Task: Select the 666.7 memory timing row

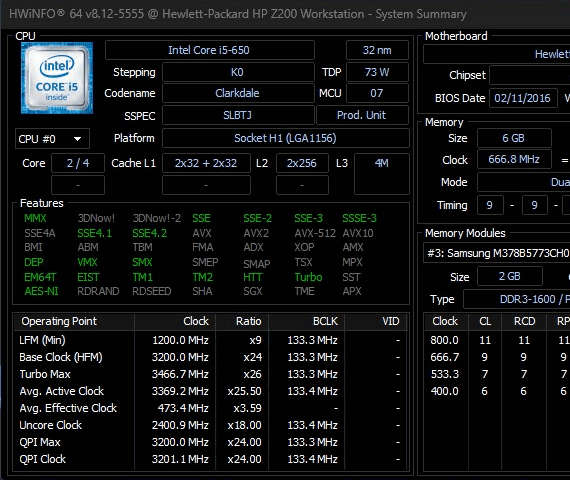Action: click(497, 357)
